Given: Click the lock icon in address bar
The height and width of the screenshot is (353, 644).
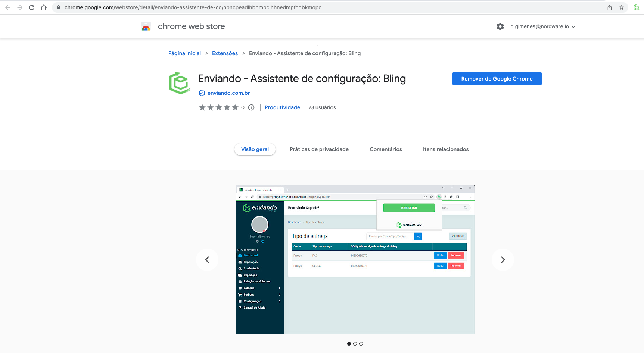Looking at the screenshot, I should point(59,7).
